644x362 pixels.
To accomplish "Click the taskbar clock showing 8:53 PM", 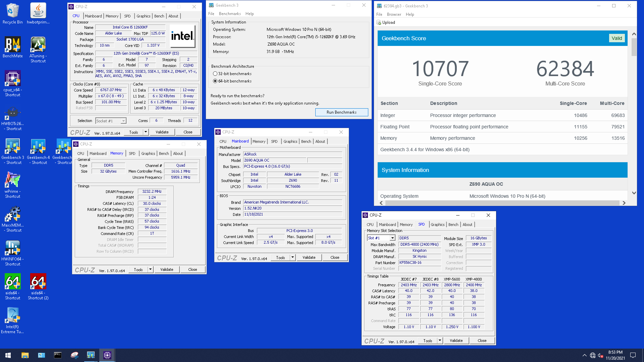I will [615, 355].
